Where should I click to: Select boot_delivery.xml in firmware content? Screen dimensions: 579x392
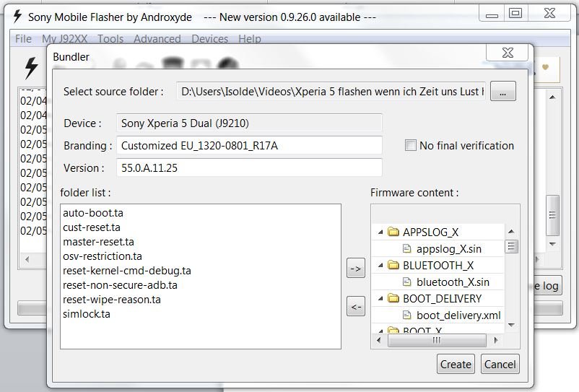tap(458, 315)
